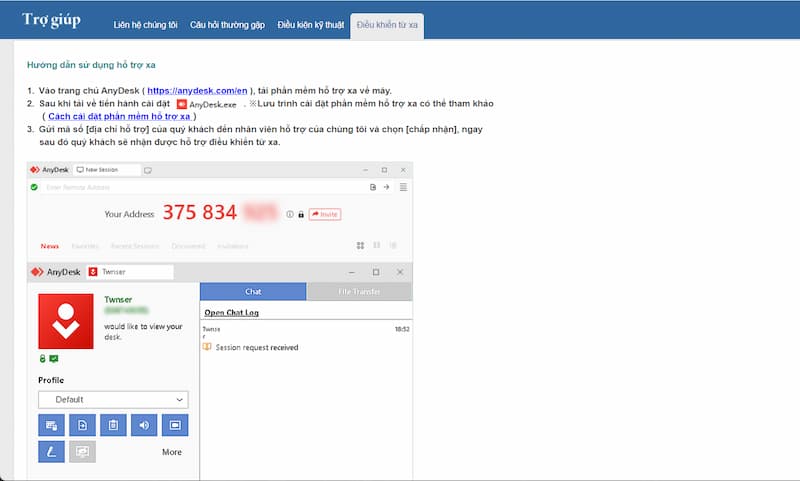The image size is (800, 481).
Task: Toggle sound permission speaker icon
Action: (144, 425)
